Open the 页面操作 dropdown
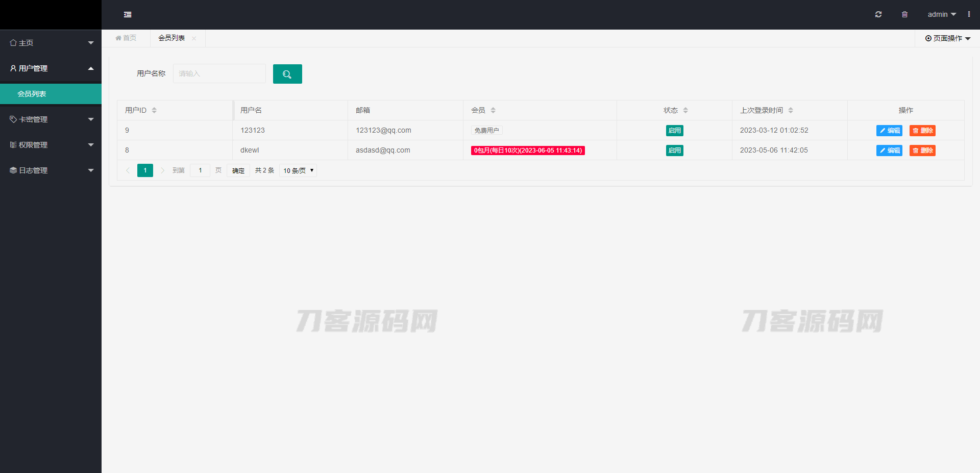The image size is (980, 473). (948, 38)
